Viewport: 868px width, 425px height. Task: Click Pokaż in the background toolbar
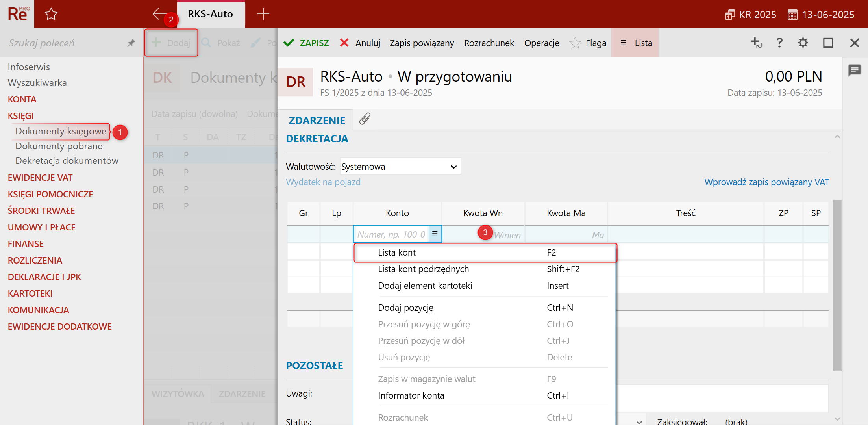[x=221, y=43]
